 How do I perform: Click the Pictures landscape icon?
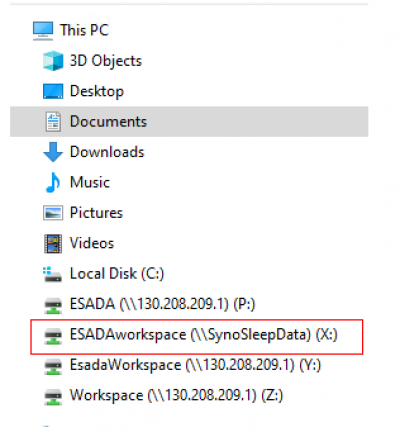click(x=53, y=213)
